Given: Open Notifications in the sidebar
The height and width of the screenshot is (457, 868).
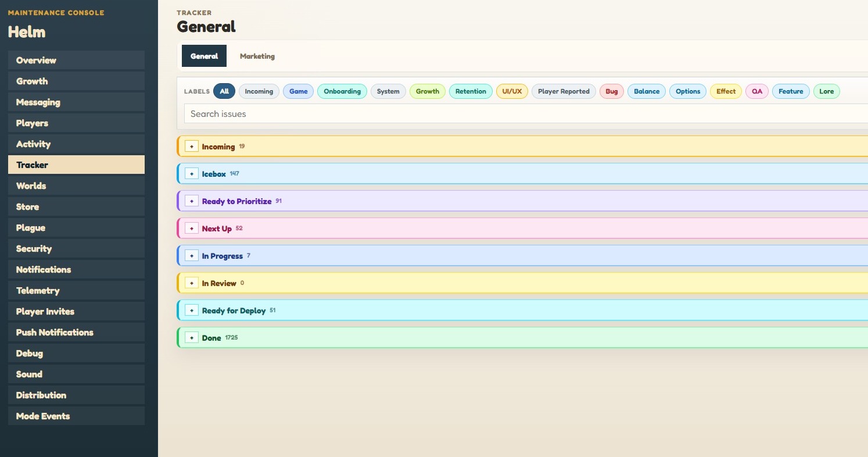Looking at the screenshot, I should pos(76,269).
